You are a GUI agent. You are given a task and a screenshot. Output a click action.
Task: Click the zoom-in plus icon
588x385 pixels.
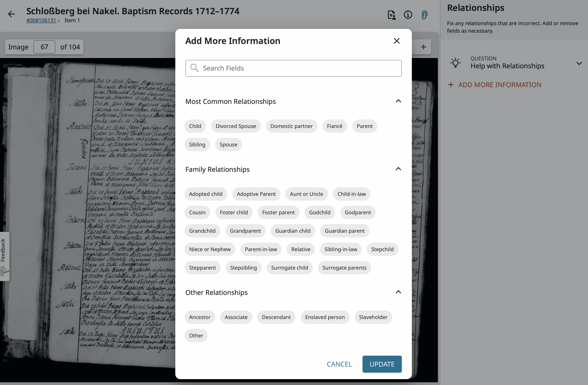423,47
